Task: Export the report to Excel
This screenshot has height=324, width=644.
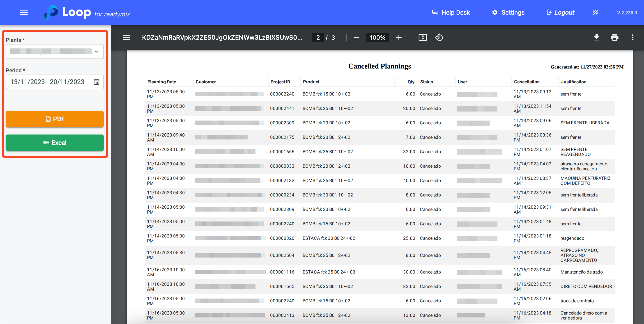Action: (x=55, y=143)
